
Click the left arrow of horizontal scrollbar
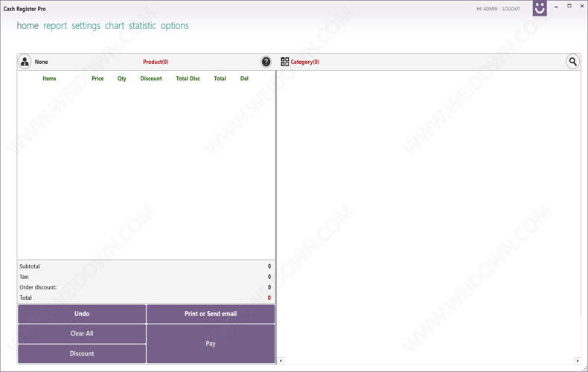coord(281,361)
